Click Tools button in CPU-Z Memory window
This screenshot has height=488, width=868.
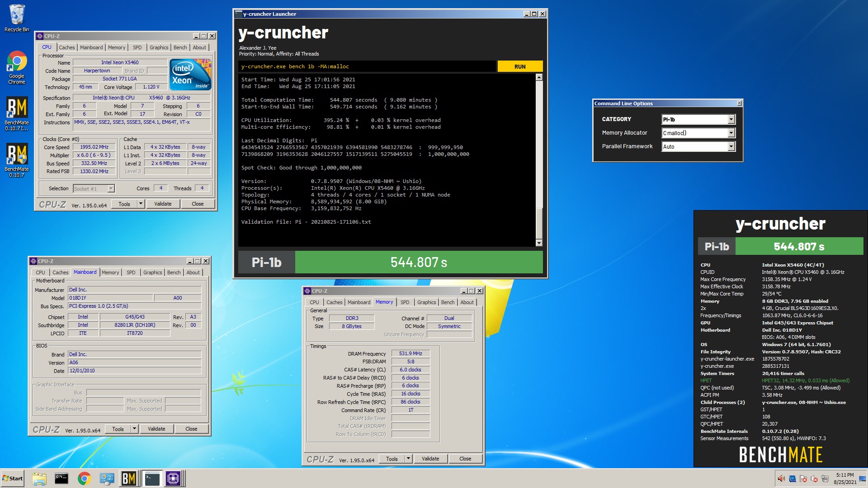(x=392, y=459)
